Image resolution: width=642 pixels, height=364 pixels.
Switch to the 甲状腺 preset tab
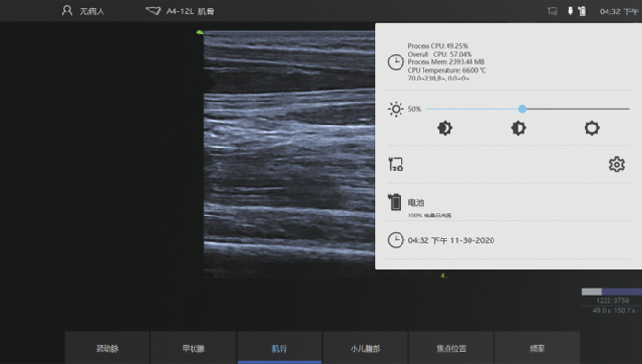(194, 348)
